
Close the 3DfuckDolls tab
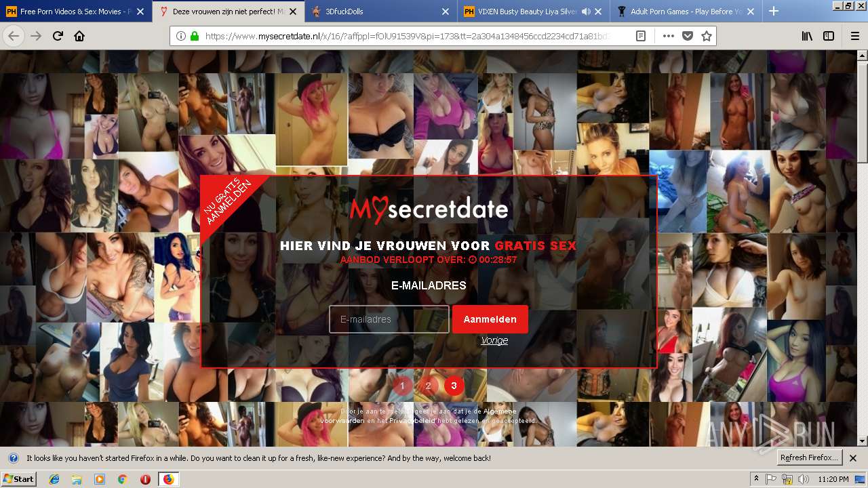[445, 12]
